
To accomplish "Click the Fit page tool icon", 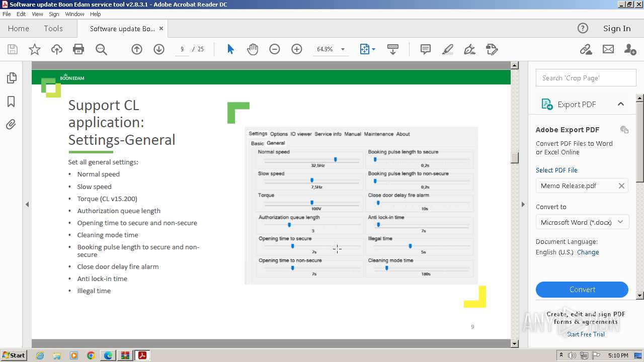I will click(x=365, y=49).
